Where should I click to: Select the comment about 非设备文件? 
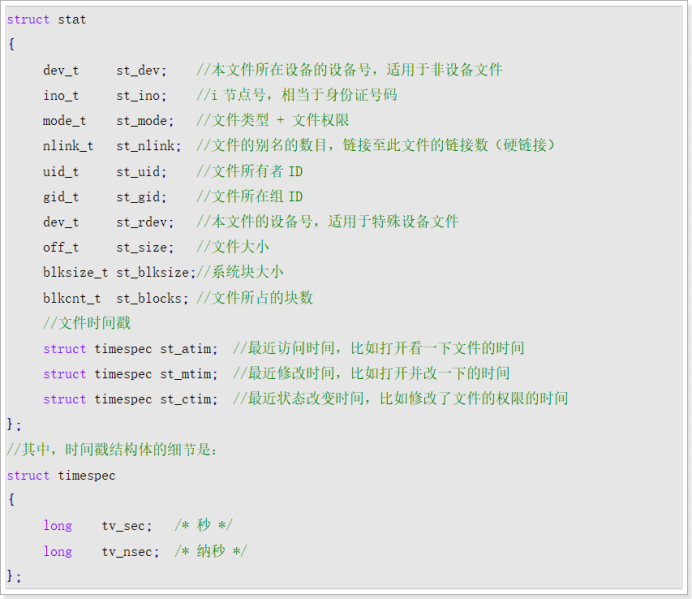point(350,70)
